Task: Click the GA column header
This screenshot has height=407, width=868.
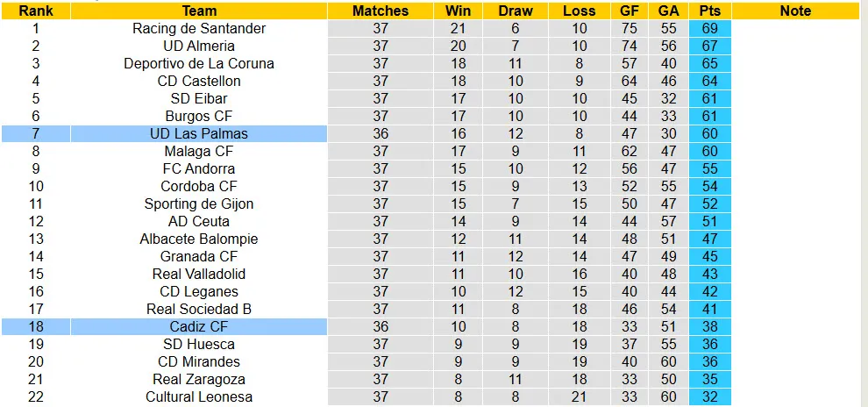Action: click(668, 11)
